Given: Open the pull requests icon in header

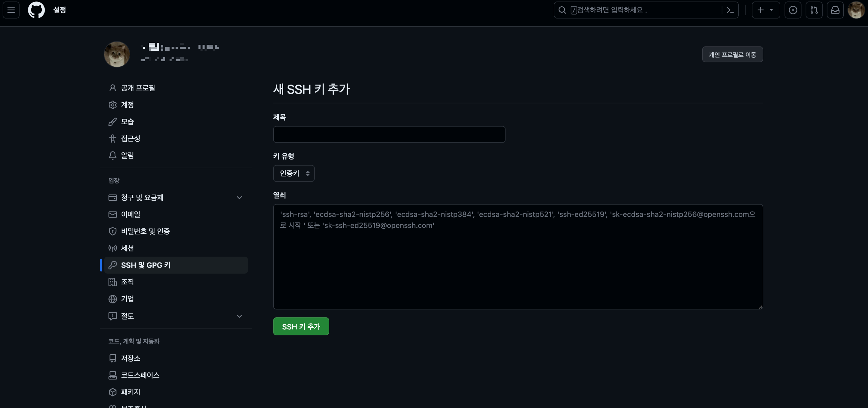Looking at the screenshot, I should [814, 10].
